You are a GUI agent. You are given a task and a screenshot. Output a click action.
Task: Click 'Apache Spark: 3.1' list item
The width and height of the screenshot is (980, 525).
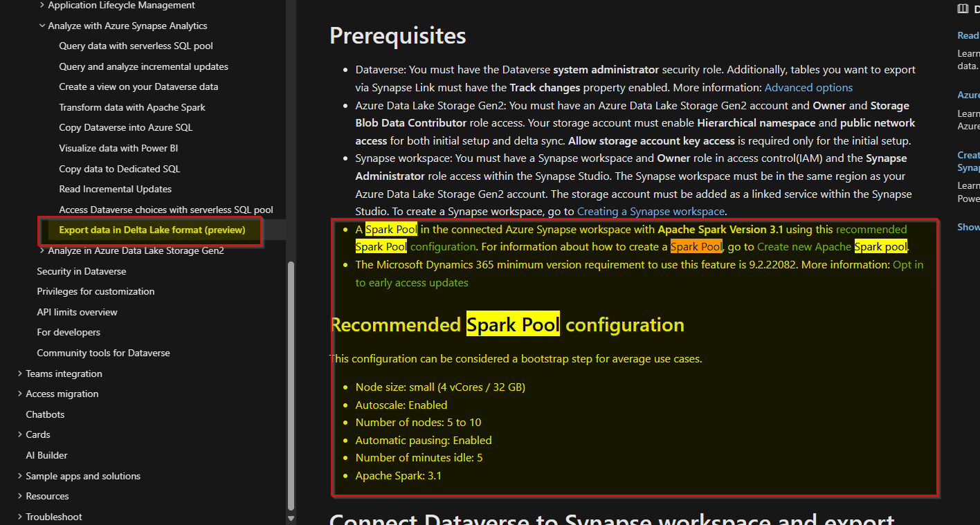(398, 475)
